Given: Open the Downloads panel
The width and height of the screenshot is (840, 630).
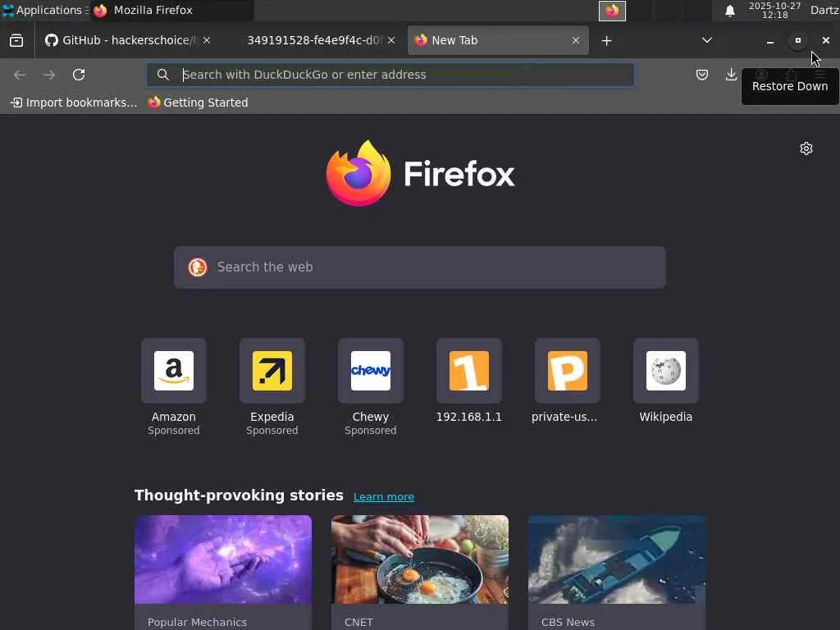Looking at the screenshot, I should point(731,75).
